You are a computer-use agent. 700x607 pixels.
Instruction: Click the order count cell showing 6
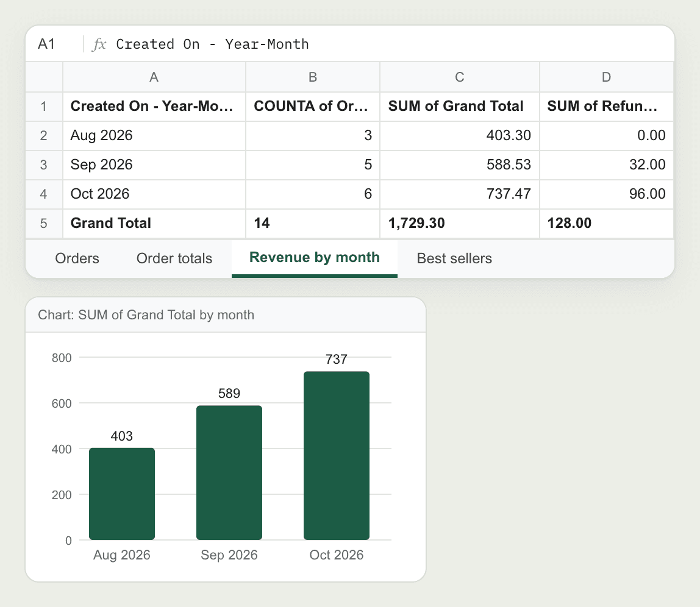(x=312, y=194)
